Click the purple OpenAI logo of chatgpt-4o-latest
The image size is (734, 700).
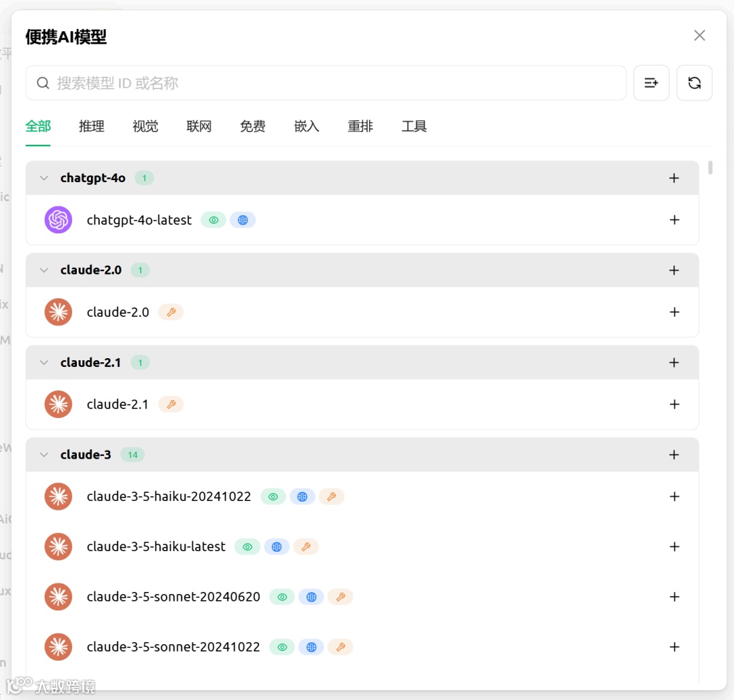click(x=58, y=220)
